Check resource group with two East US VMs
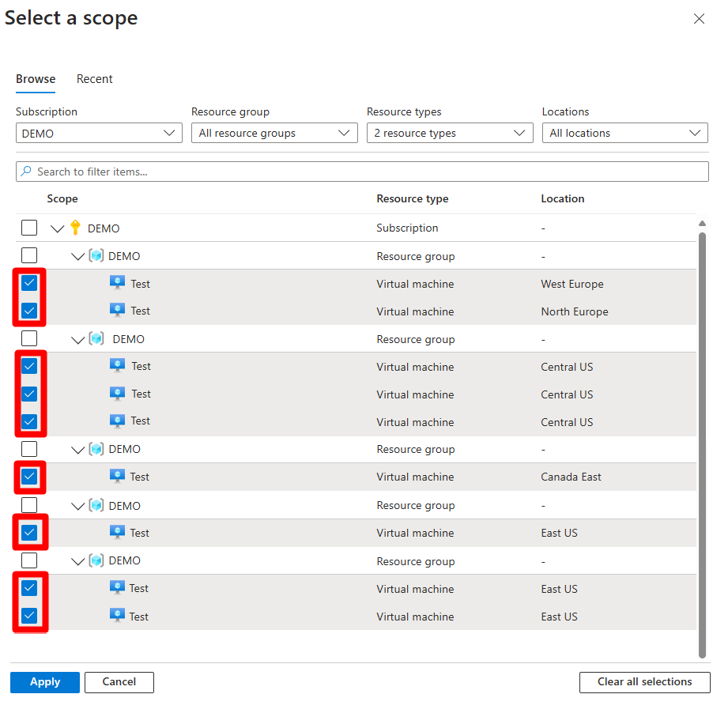 click(x=29, y=560)
